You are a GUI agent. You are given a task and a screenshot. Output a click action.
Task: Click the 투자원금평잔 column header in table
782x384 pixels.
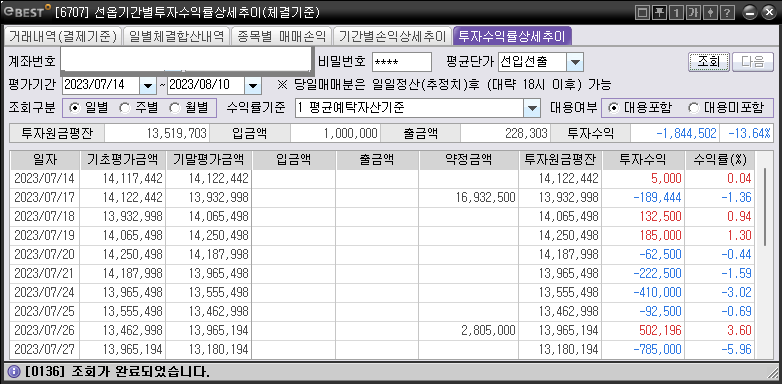pyautogui.click(x=561, y=160)
